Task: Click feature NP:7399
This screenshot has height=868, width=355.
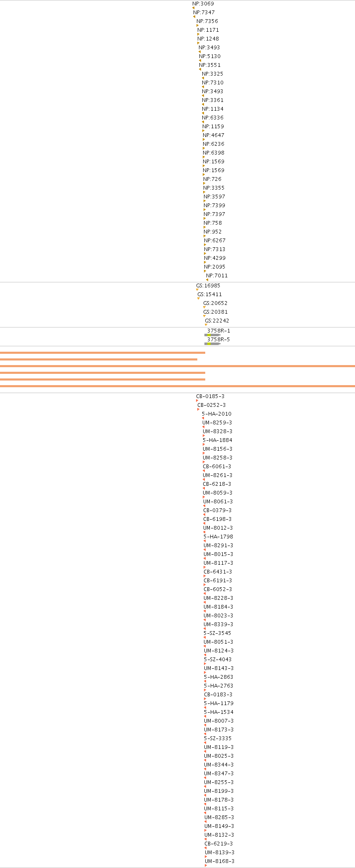Action: pos(214,206)
